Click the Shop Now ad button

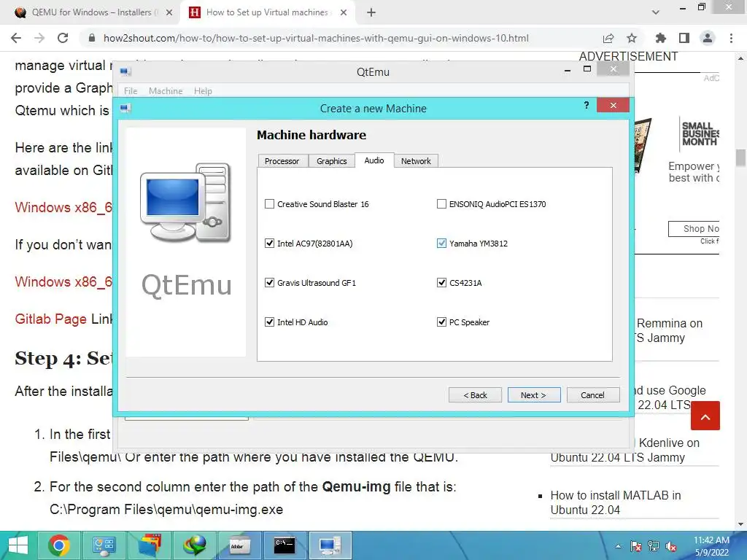pos(694,228)
